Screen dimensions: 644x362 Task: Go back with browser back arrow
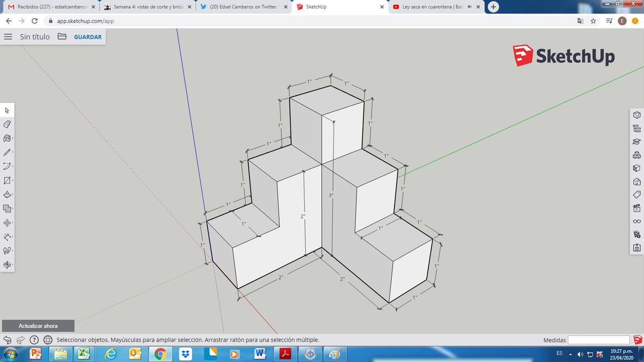click(9, 21)
